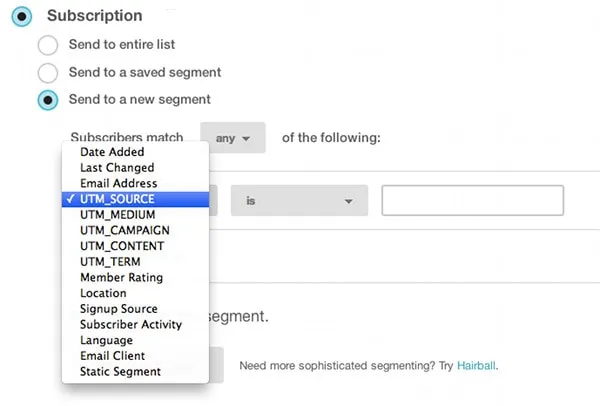Open the 'is' condition dropdown
This screenshot has width=600, height=406.
click(299, 200)
